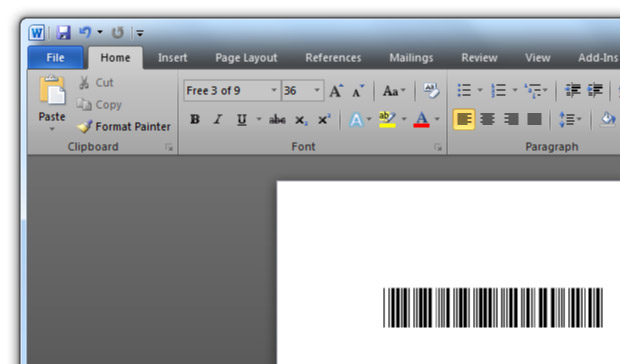Apply yellow text highlight color
The width and height of the screenshot is (620, 364).
tap(387, 119)
